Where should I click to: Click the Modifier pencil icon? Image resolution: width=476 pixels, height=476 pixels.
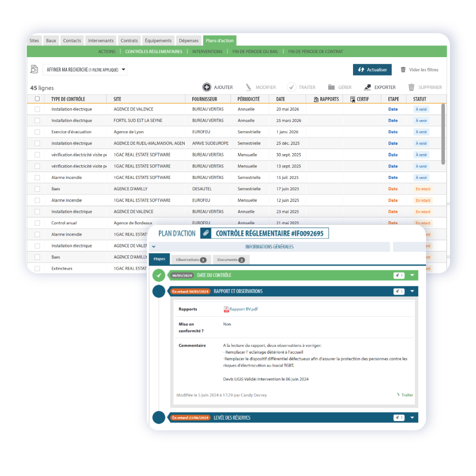click(x=248, y=87)
